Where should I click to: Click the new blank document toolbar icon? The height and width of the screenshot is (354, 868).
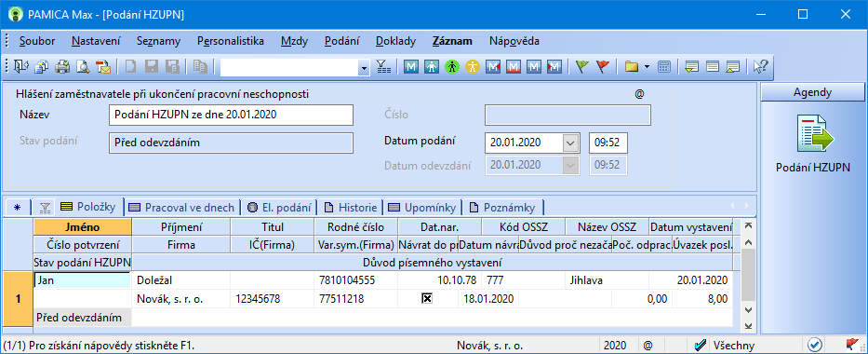tap(130, 67)
